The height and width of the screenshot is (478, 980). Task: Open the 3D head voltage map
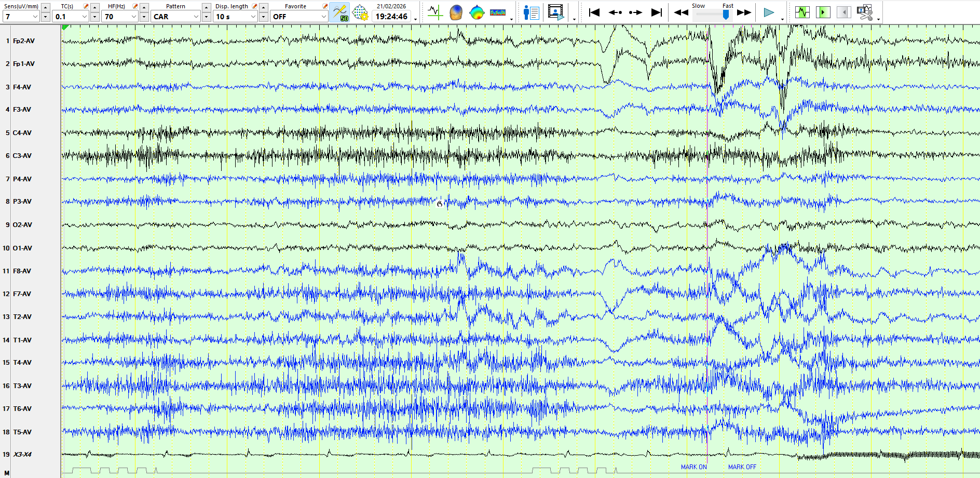tap(456, 12)
